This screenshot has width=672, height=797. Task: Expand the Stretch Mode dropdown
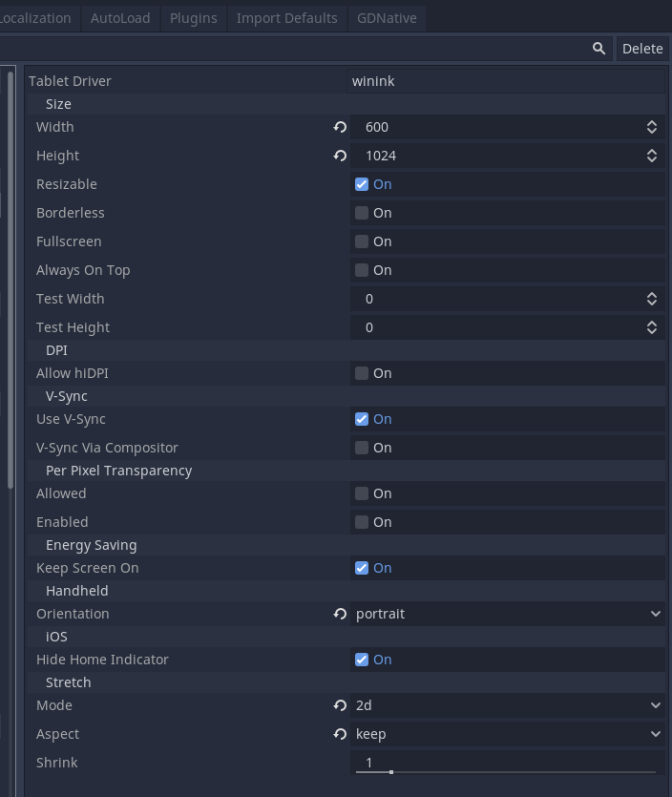(x=507, y=705)
